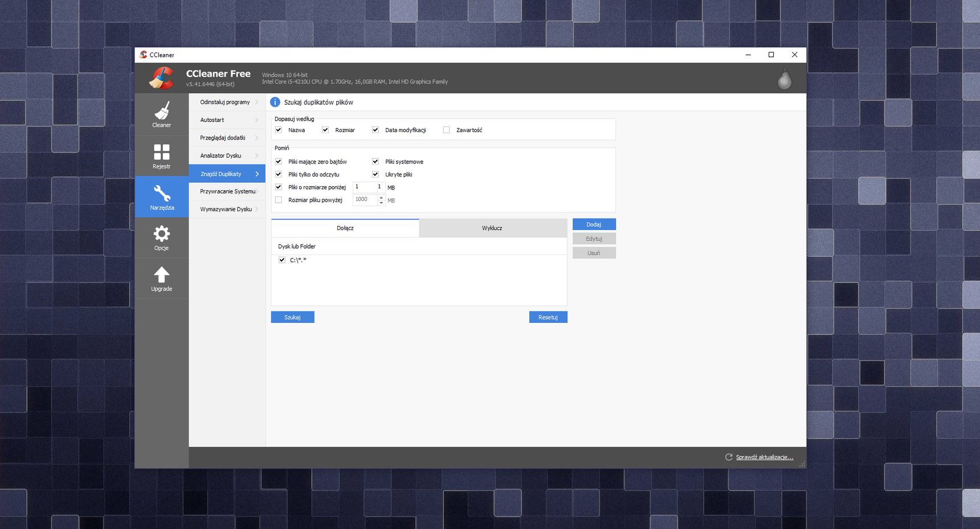The height and width of the screenshot is (529, 980).
Task: Toggle Pliki tylko do odczytu
Action: click(279, 174)
